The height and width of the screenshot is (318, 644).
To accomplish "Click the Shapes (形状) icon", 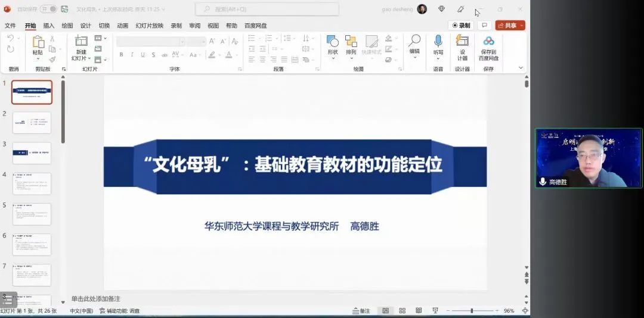I will click(x=333, y=40).
